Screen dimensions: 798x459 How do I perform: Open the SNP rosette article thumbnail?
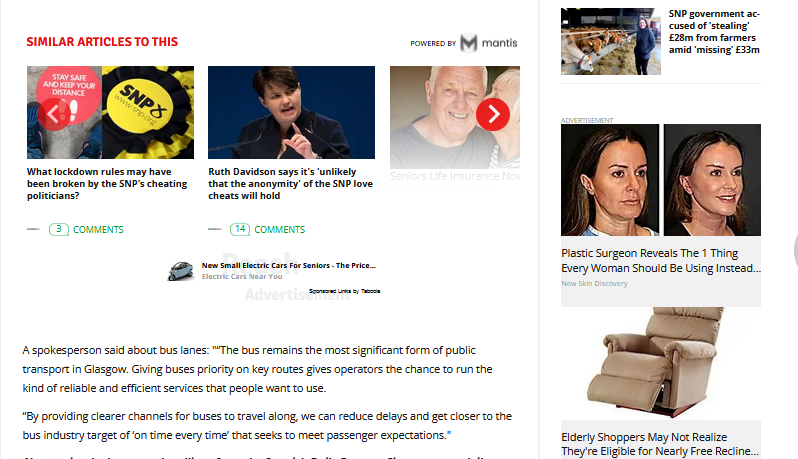coord(110,112)
